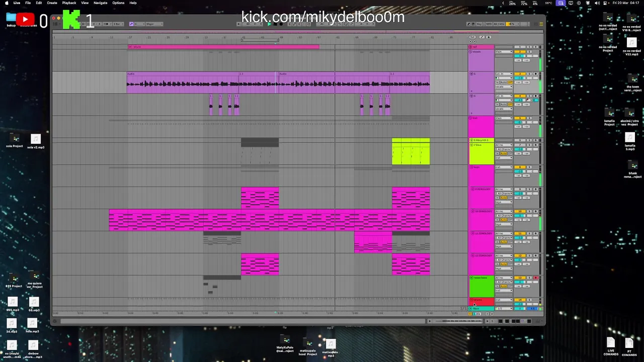This screenshot has height=362, width=644.
Task: Toggle the purple Scale Mode button
Action: [x=131, y=24]
